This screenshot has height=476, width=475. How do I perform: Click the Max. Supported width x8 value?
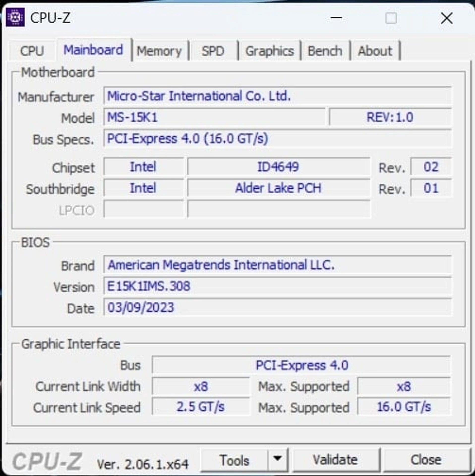tap(404, 386)
